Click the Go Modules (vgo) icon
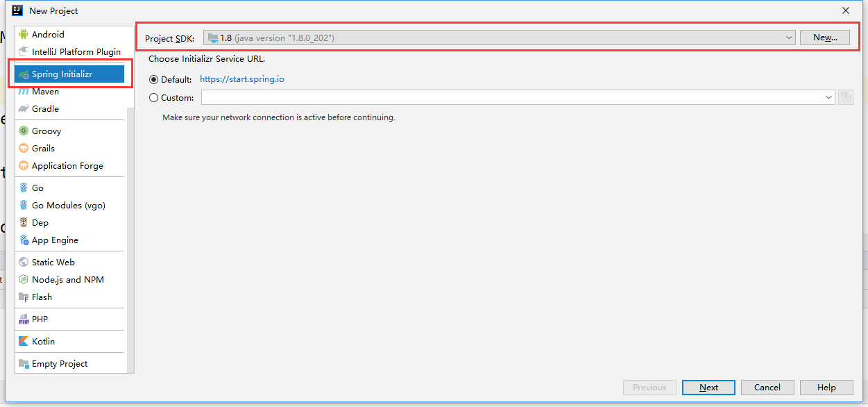Screen dimensions: 868x407 pos(24,205)
